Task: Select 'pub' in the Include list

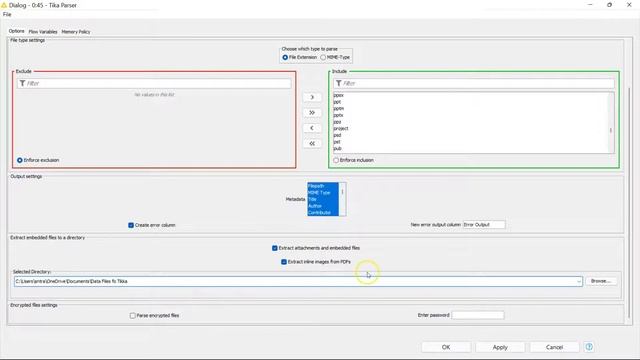Action: point(338,149)
